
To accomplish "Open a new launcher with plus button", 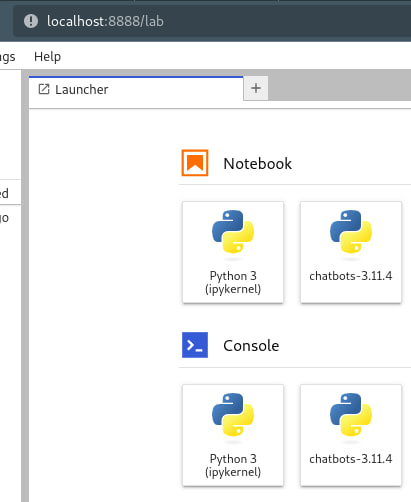I will 256,88.
